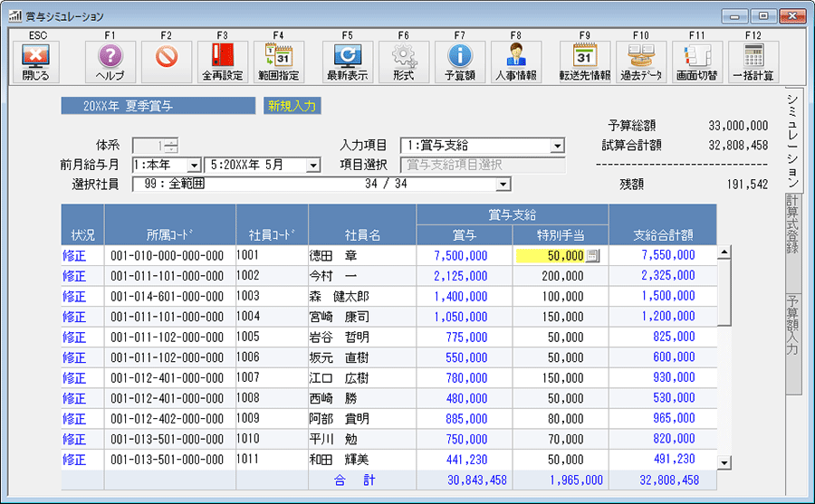This screenshot has width=815, height=504.
Task: Open the 5:20XX年 5月 month dropdown
Action: 313,166
